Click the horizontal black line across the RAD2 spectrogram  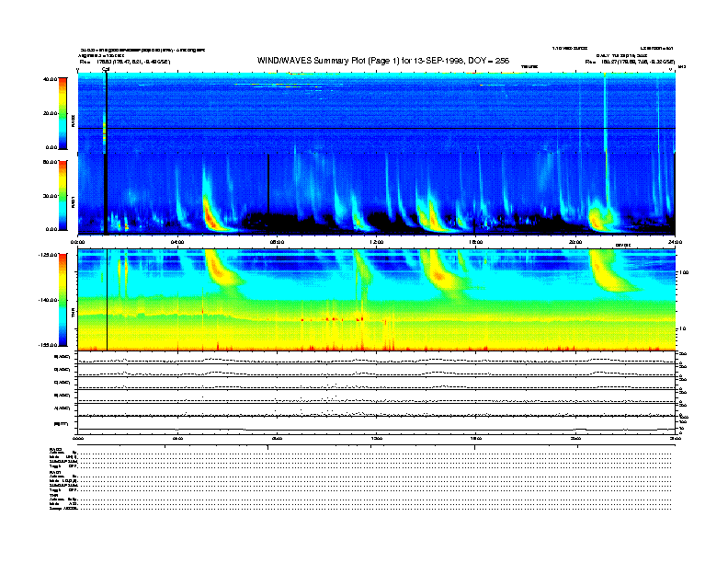coord(377,128)
